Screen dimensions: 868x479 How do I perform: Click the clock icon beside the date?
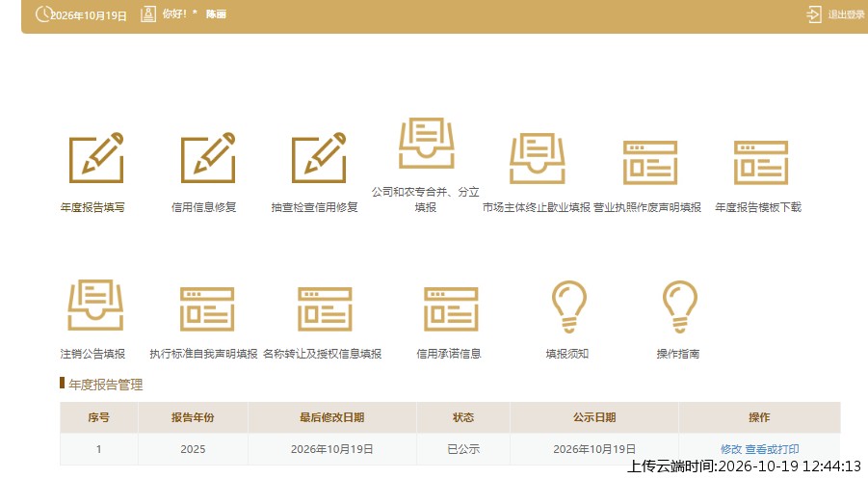click(43, 14)
